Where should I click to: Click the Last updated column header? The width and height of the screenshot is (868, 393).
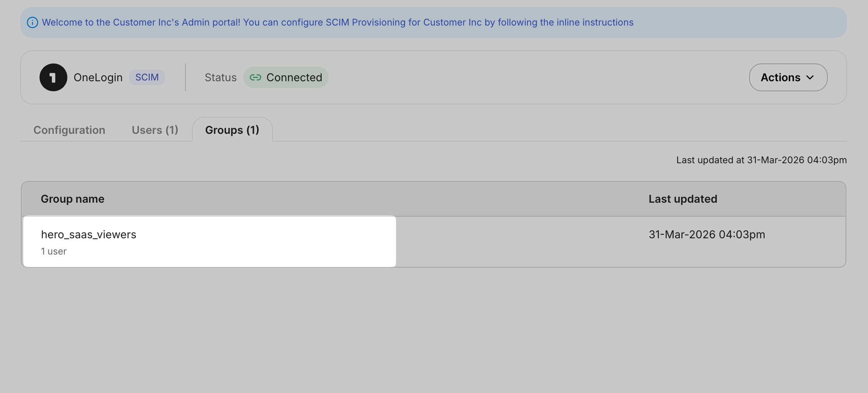coord(683,199)
